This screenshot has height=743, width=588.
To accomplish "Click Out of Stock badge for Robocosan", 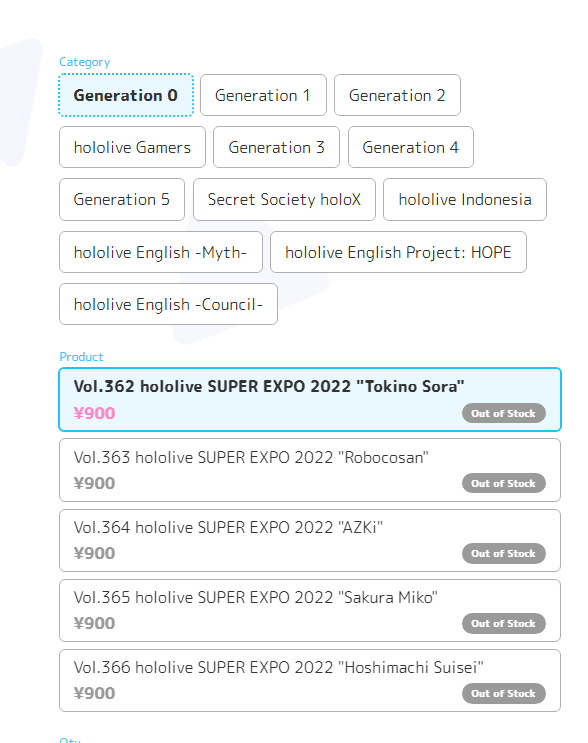I will tap(504, 483).
